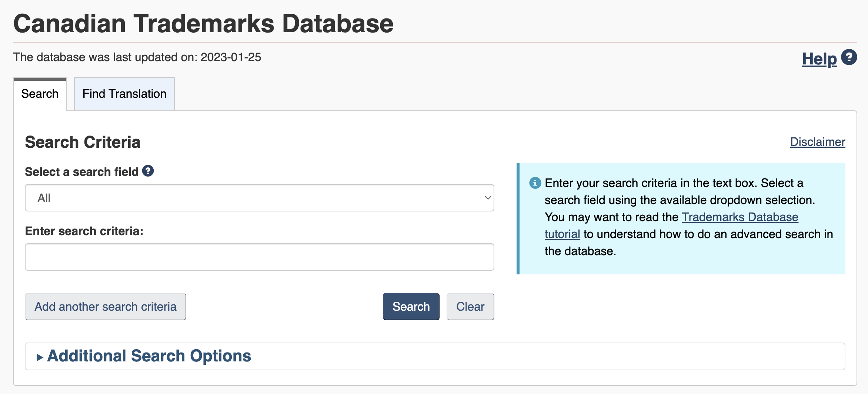Click the Clear button
This screenshot has height=394, width=868.
(x=470, y=307)
